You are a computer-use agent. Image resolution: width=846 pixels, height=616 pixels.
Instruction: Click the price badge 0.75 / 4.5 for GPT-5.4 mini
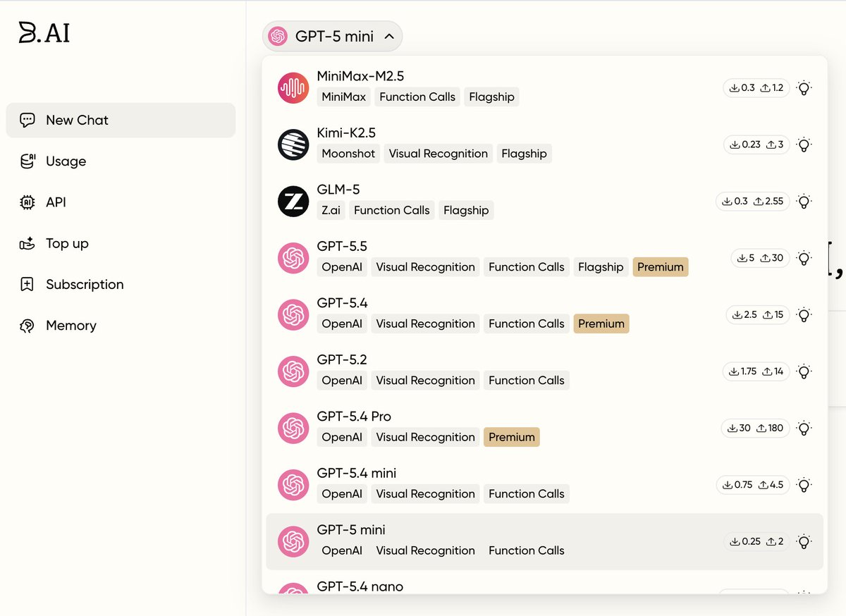pyautogui.click(x=753, y=485)
